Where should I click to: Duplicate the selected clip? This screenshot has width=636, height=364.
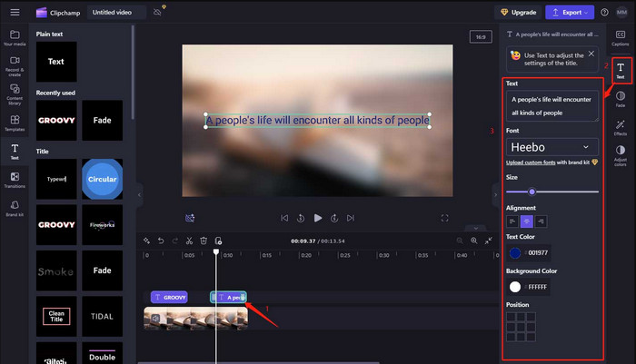[218, 241]
